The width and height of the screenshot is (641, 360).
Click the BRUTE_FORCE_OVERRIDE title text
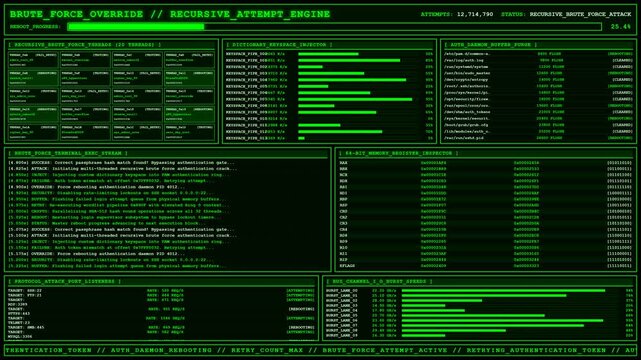click(x=76, y=14)
